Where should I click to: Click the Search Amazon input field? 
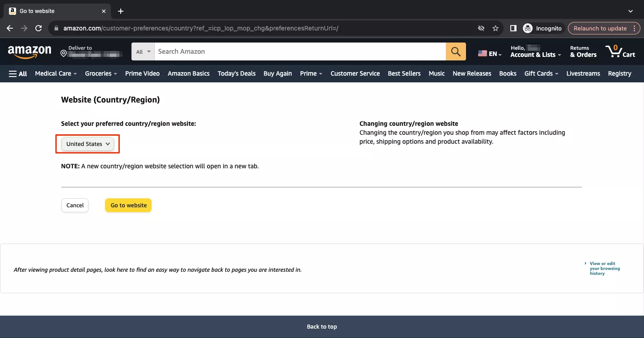300,51
